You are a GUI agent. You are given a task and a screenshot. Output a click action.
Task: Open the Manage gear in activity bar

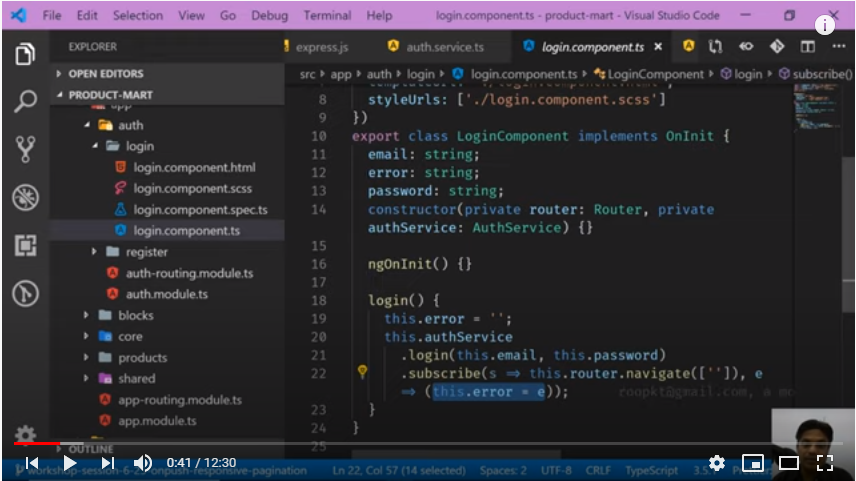coord(25,435)
